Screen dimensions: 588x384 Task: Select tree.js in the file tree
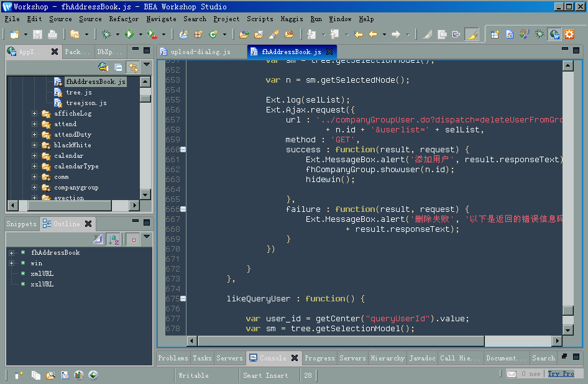coord(79,92)
